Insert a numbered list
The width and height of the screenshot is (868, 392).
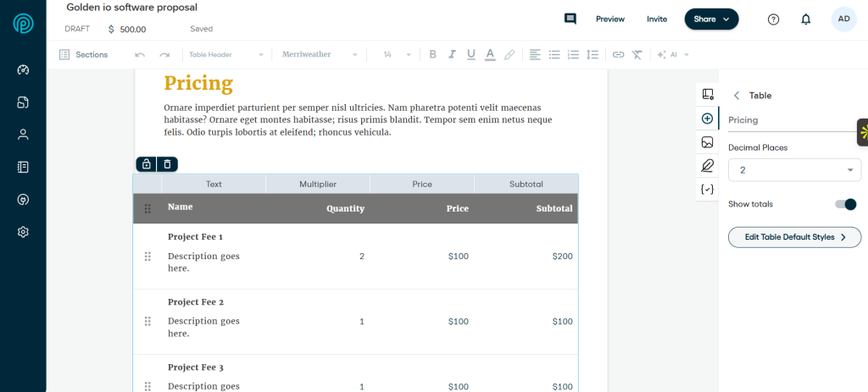(574, 54)
